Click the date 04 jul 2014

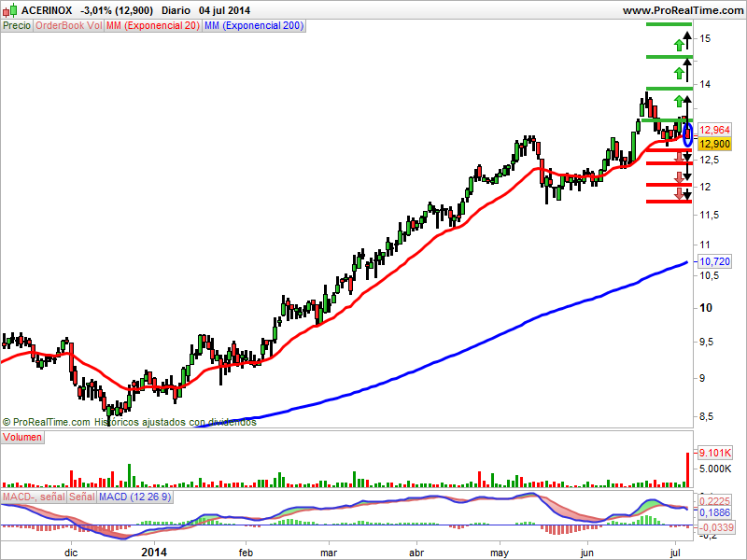click(x=224, y=10)
